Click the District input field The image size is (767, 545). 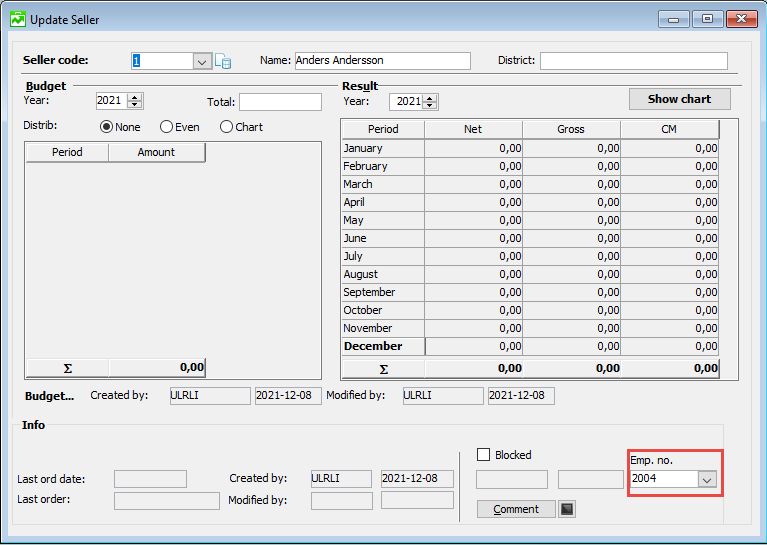633,61
